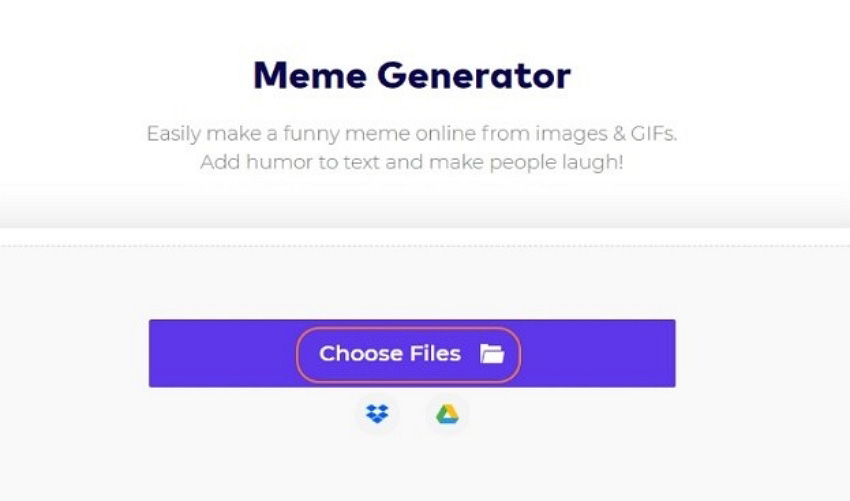Click the purple upload bar left of Choose Files
This screenshot has height=501, width=850.
click(x=222, y=354)
